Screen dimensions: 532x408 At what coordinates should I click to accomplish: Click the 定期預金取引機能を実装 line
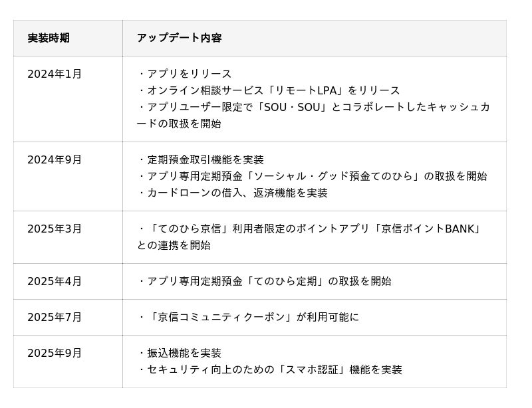pyautogui.click(x=201, y=159)
